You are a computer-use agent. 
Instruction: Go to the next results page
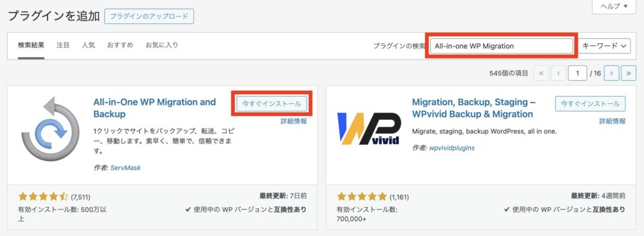pos(612,73)
